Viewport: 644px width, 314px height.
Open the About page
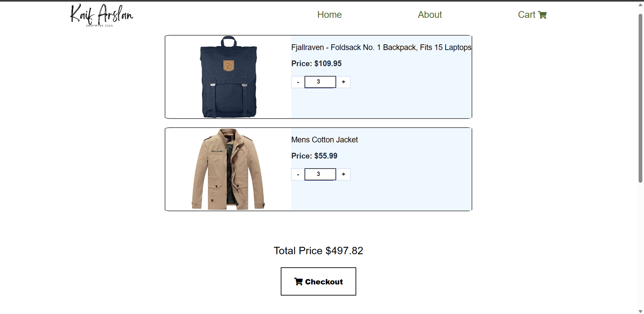coord(430,14)
